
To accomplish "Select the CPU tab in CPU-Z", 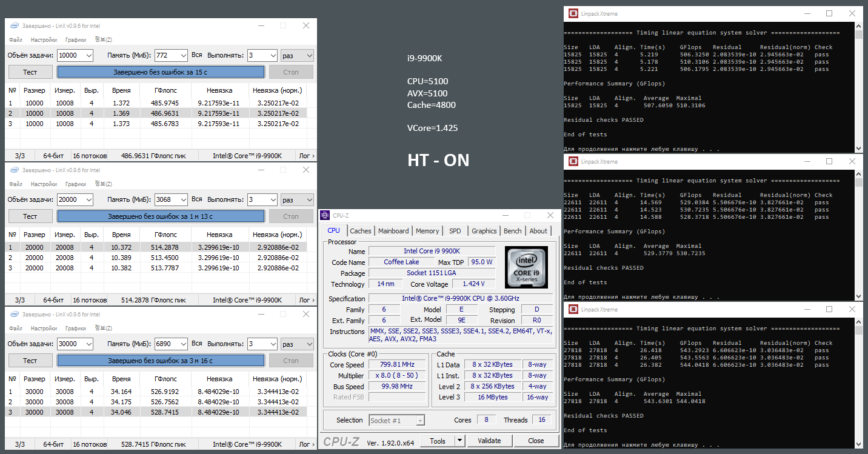I will coord(333,230).
